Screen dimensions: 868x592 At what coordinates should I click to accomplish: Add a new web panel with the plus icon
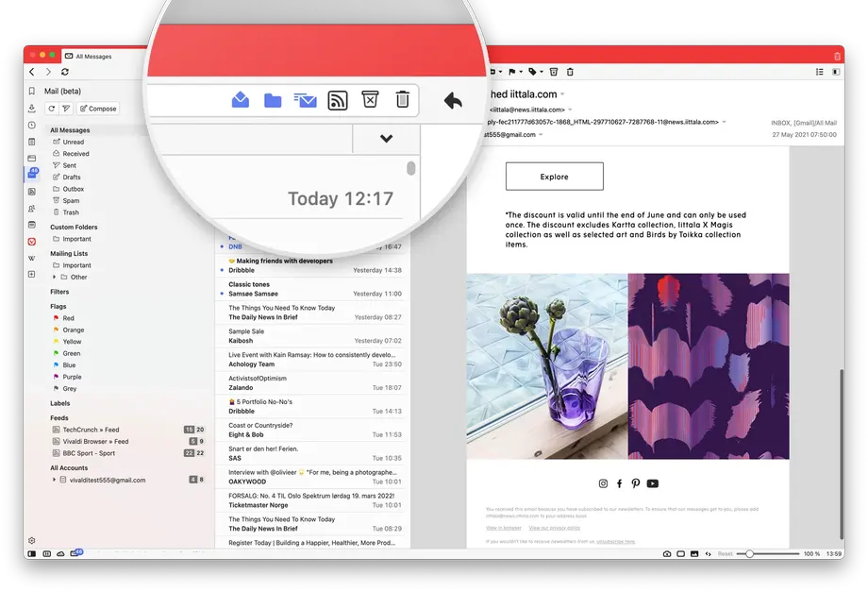pos(31,274)
